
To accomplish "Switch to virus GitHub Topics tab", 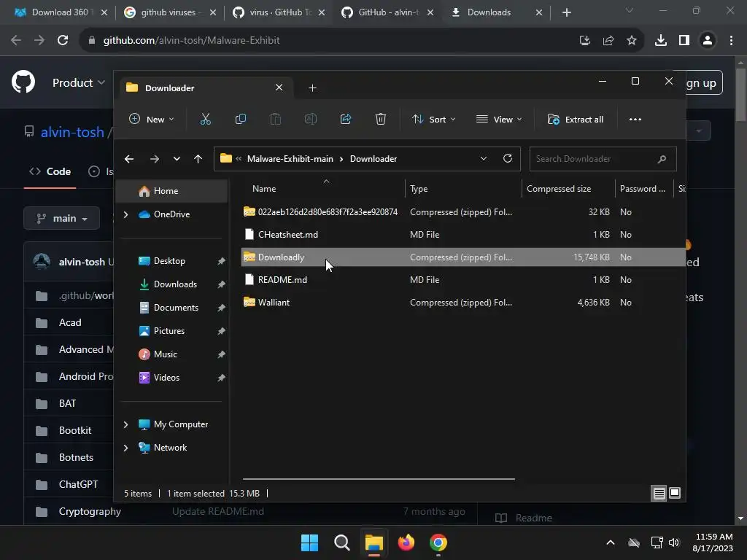I will [x=279, y=12].
